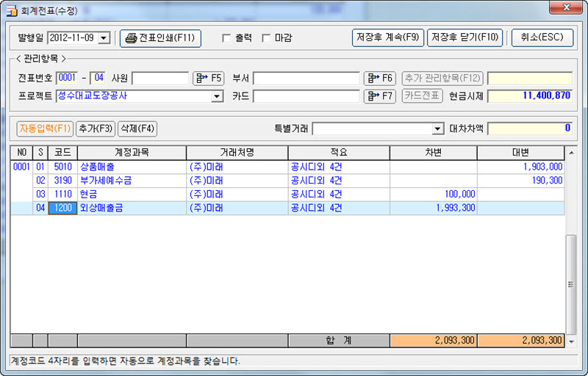This screenshot has height=376, width=588.
Task: Click the grid scrollbar up arrow
Action: click(x=571, y=153)
